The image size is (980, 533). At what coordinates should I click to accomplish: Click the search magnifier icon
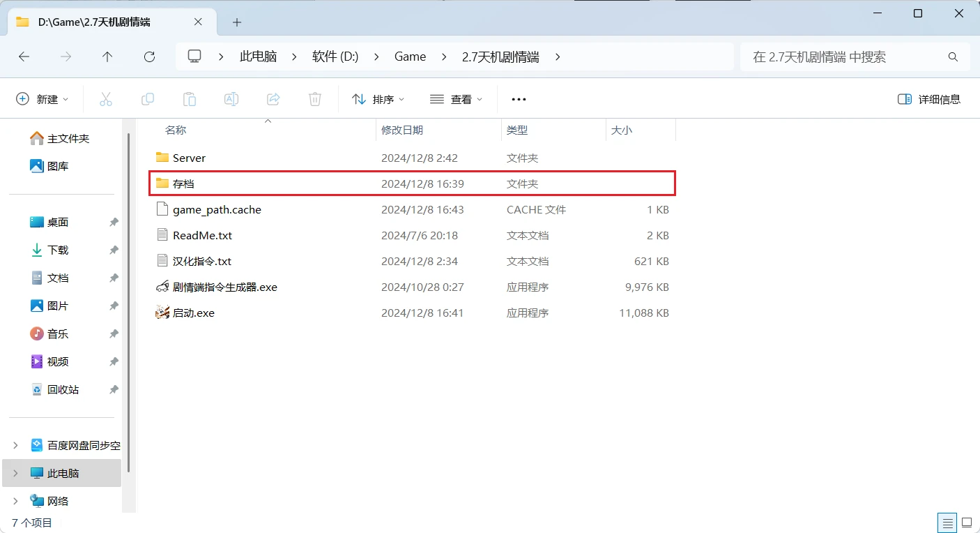[953, 57]
